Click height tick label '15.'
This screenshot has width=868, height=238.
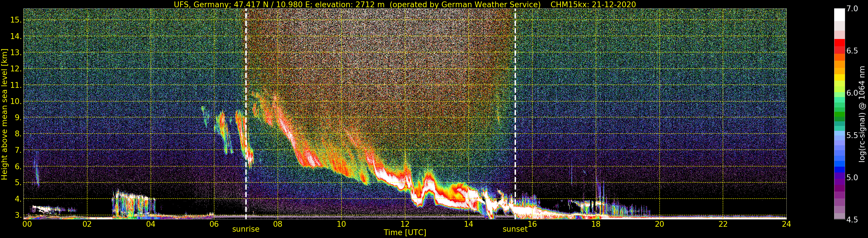(16, 20)
